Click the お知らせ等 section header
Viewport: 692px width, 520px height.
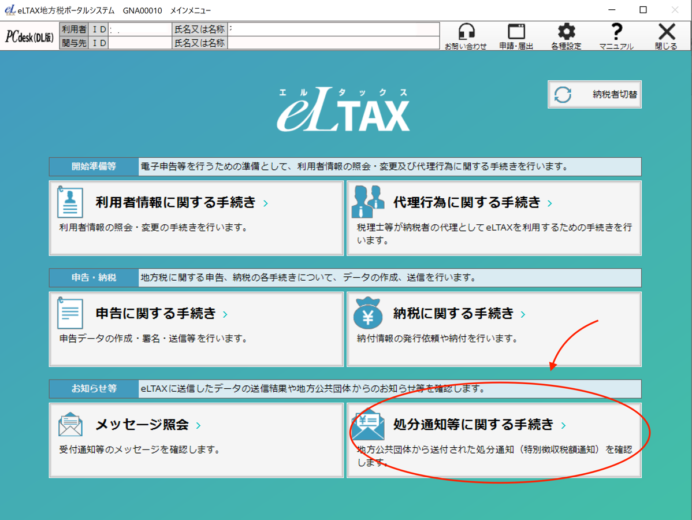pyautogui.click(x=94, y=388)
